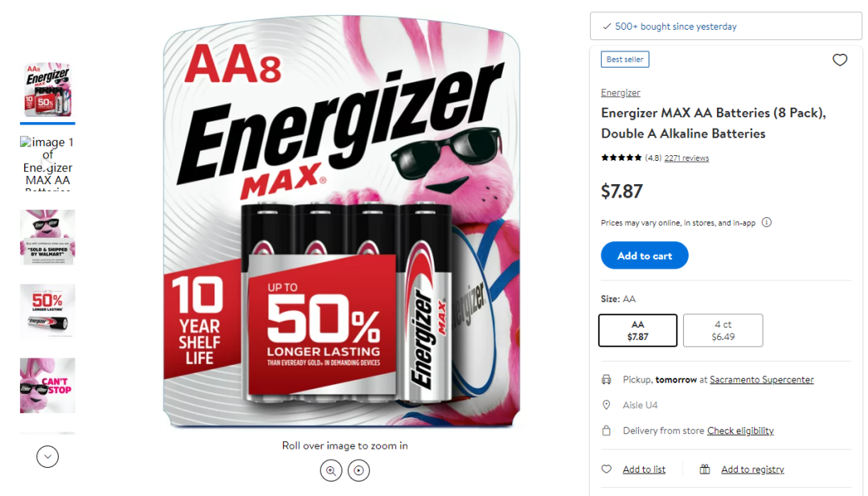Select the Can't Stop bunny thumbnail
Image resolution: width=868 pixels, height=496 pixels.
pos(47,385)
